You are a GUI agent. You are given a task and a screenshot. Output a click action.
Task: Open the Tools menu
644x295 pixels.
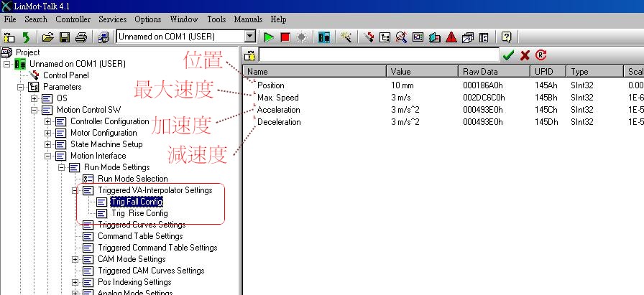coord(216,19)
